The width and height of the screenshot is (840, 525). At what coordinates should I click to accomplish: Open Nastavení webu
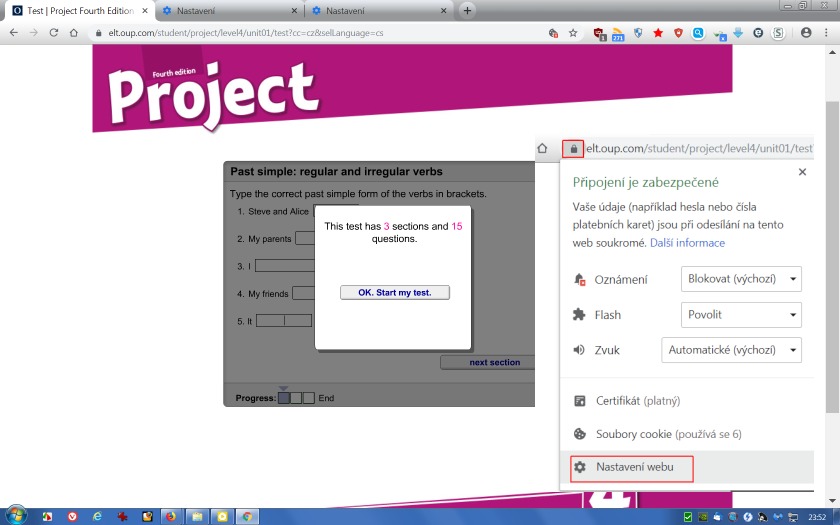pos(632,467)
